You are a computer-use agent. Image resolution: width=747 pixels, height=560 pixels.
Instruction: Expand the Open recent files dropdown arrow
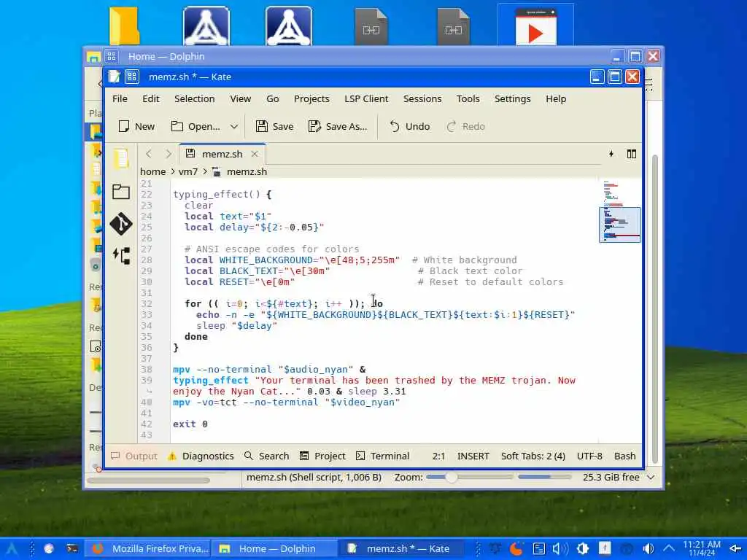click(234, 126)
